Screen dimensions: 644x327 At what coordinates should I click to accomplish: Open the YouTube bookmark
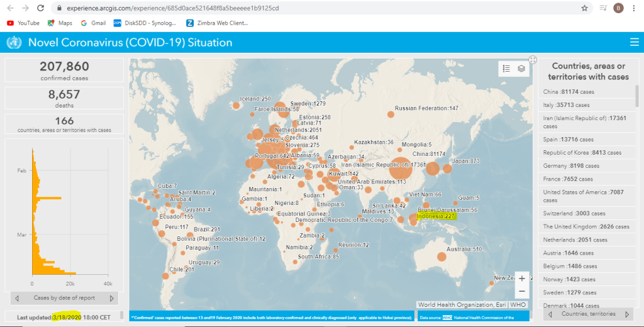coord(23,23)
